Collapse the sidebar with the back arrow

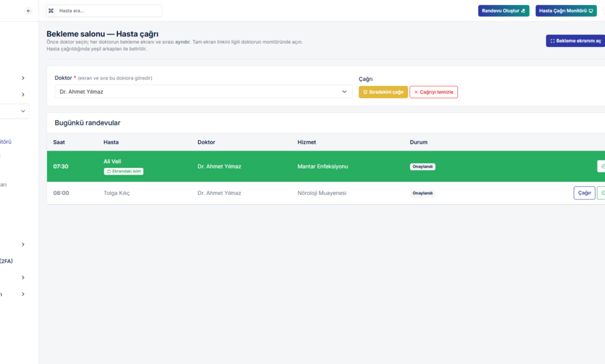pos(28,11)
